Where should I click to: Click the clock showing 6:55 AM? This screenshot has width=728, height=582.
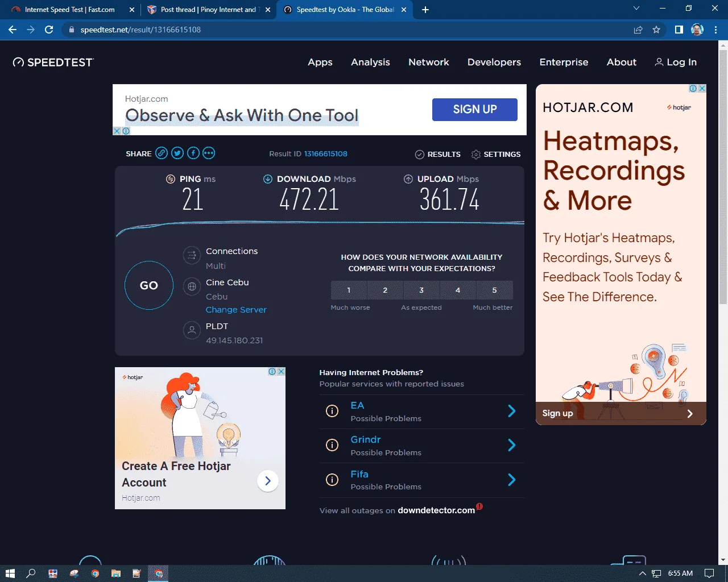[x=680, y=573]
